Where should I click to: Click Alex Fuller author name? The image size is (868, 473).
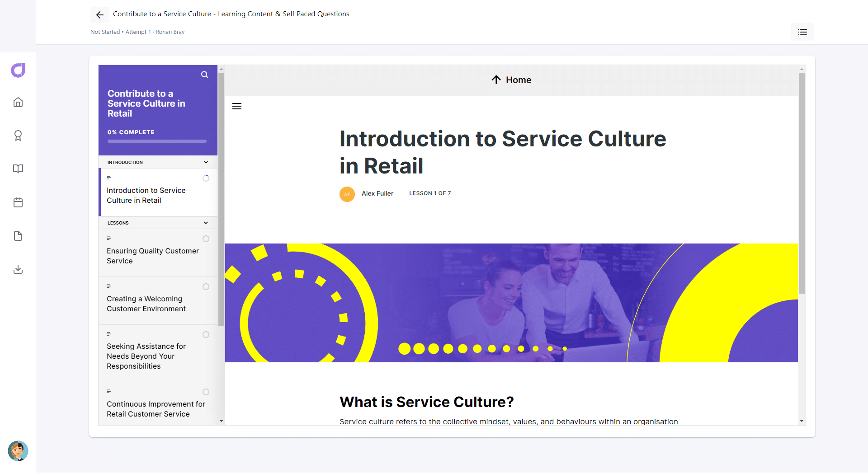point(377,193)
